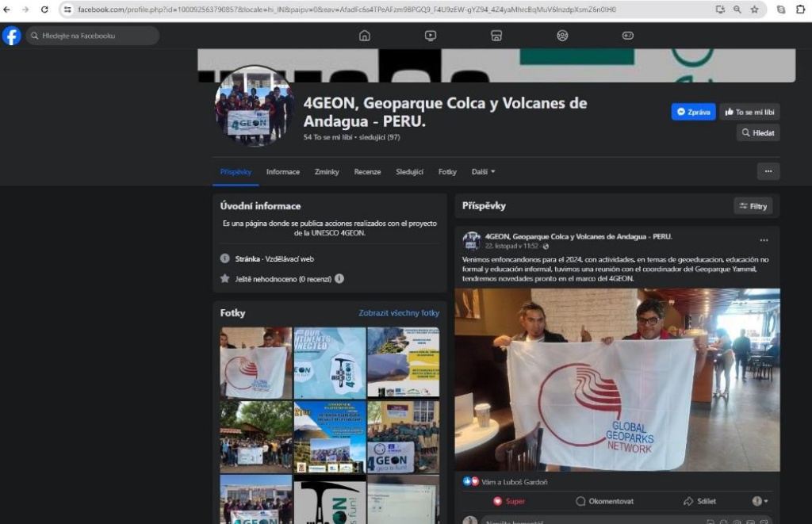812x524 pixels.
Task: Click the post author name link
Action: pyautogui.click(x=578, y=236)
